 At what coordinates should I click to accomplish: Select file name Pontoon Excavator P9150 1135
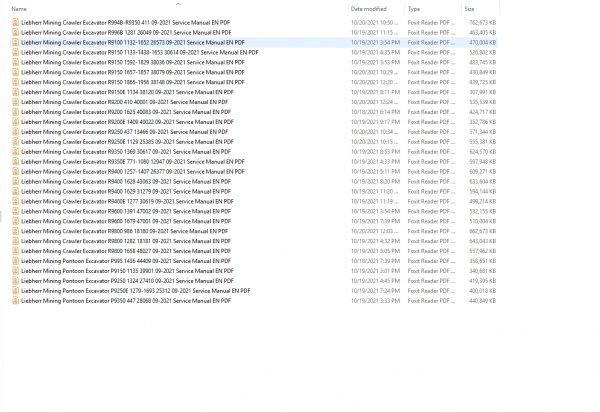(127, 271)
